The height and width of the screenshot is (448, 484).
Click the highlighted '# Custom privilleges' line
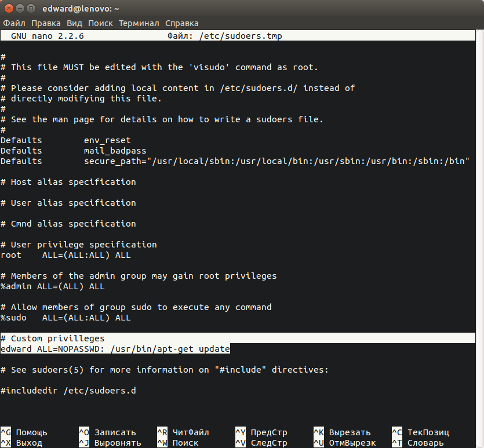(238, 338)
